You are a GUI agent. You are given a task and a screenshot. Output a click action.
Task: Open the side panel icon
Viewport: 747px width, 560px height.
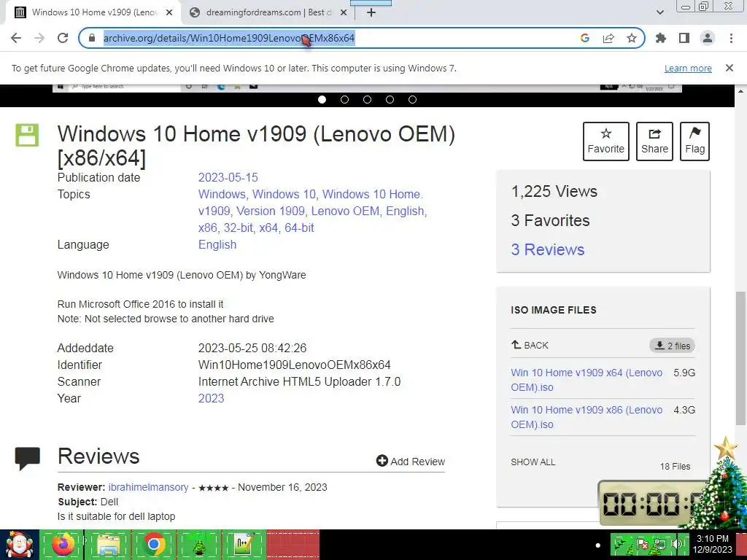click(684, 38)
